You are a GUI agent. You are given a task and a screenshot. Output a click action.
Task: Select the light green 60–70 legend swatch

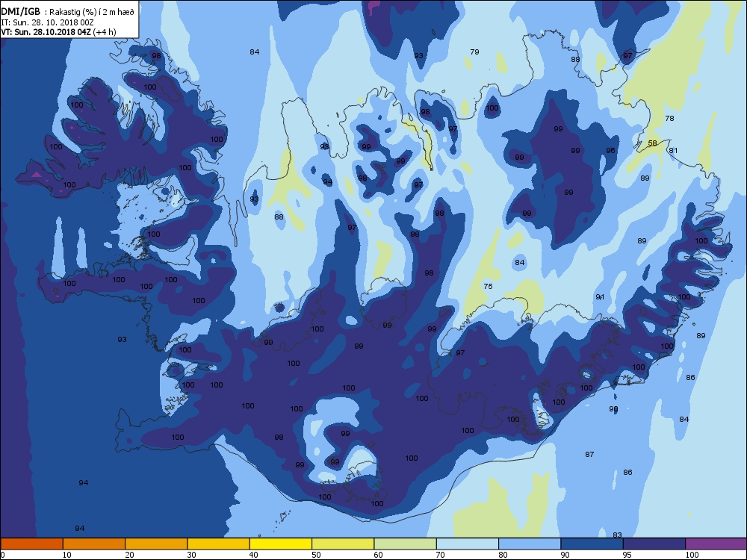[406, 544]
